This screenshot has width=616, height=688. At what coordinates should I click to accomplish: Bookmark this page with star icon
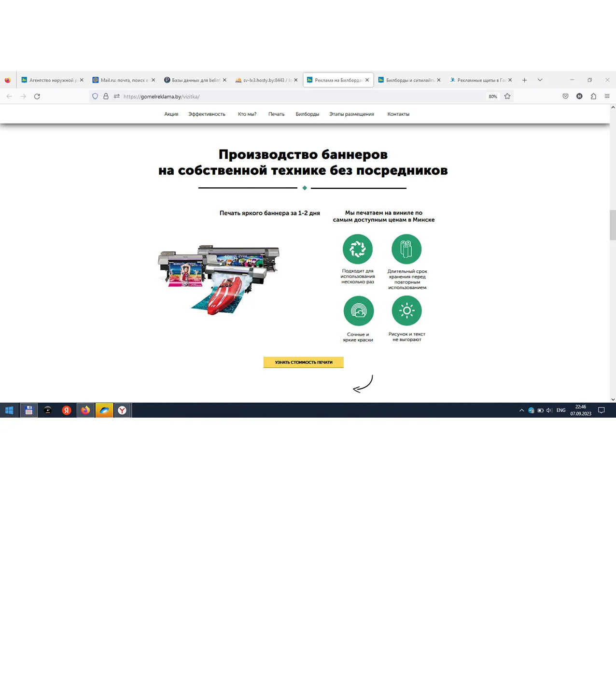tap(507, 97)
